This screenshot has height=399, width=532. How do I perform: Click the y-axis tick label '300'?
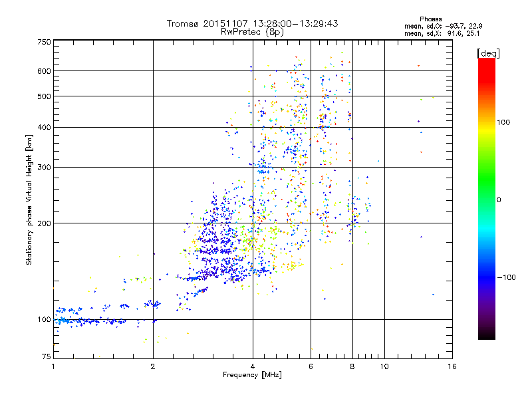[x=44, y=168]
